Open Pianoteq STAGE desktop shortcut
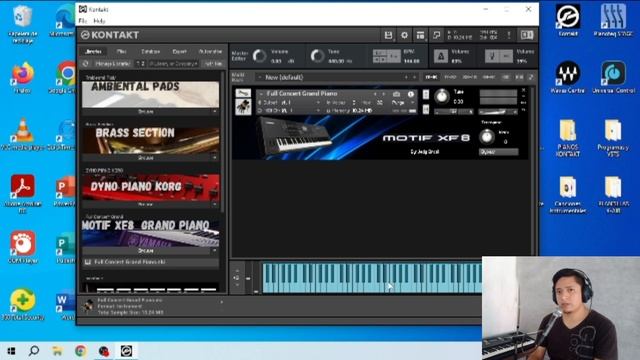This screenshot has height=360, width=640. pyautogui.click(x=613, y=20)
